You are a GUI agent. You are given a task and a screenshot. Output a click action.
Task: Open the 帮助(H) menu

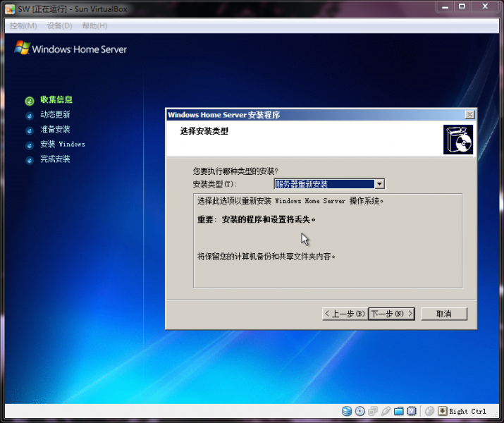coord(95,25)
